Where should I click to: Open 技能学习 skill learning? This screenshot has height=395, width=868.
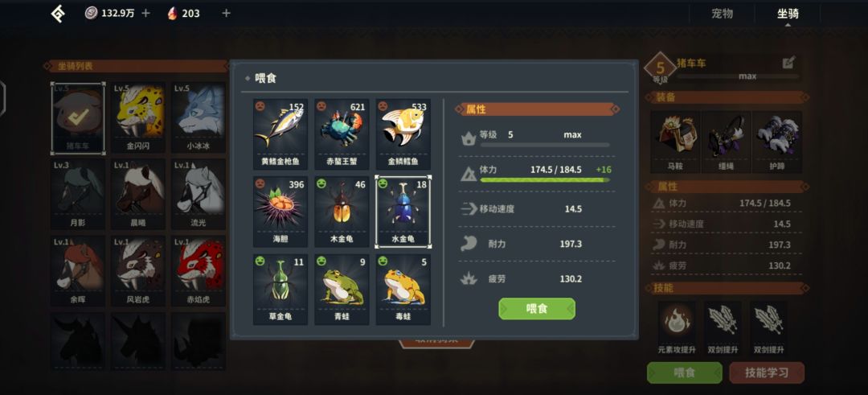coord(767,372)
